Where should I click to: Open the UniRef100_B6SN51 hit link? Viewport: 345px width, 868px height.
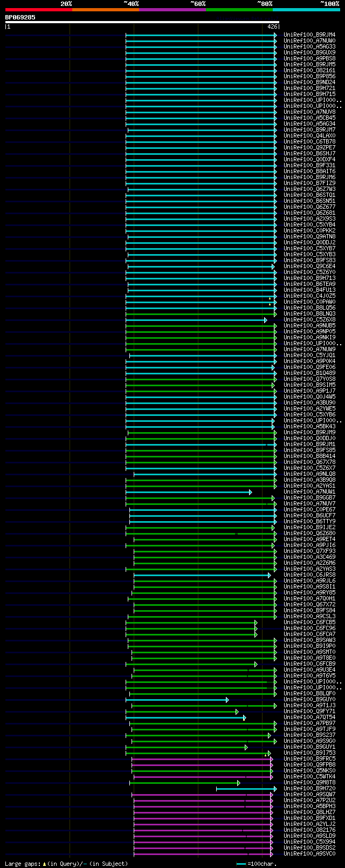point(309,201)
